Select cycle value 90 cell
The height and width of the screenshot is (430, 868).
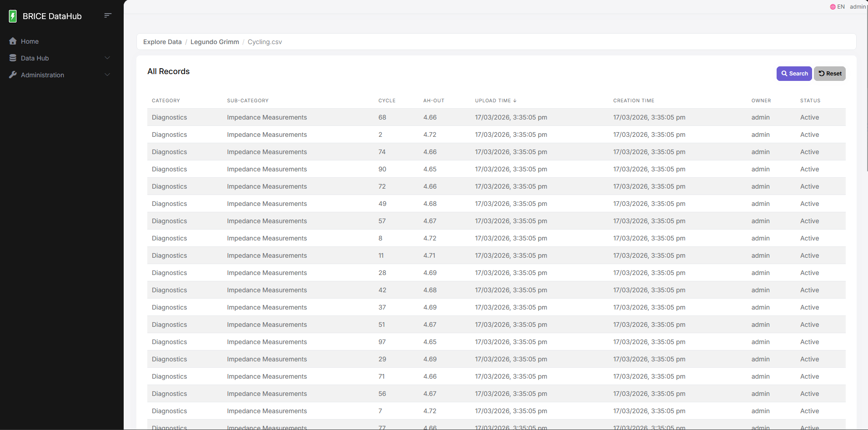pyautogui.click(x=382, y=169)
